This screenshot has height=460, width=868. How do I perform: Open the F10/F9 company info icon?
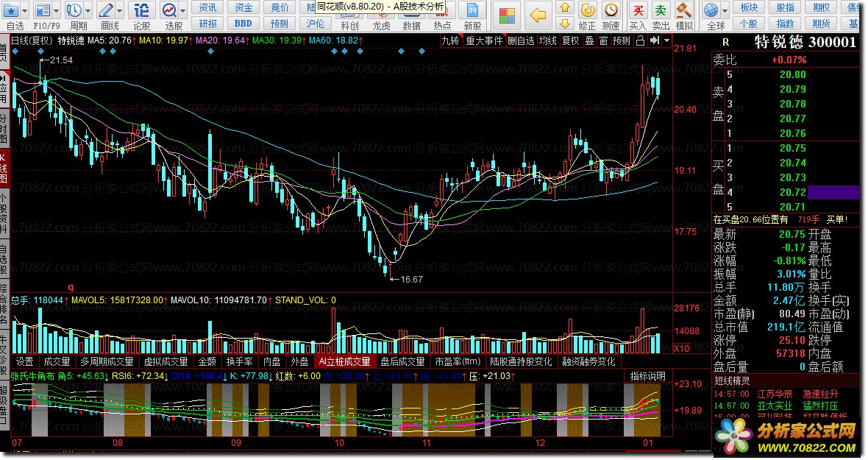[x=42, y=10]
